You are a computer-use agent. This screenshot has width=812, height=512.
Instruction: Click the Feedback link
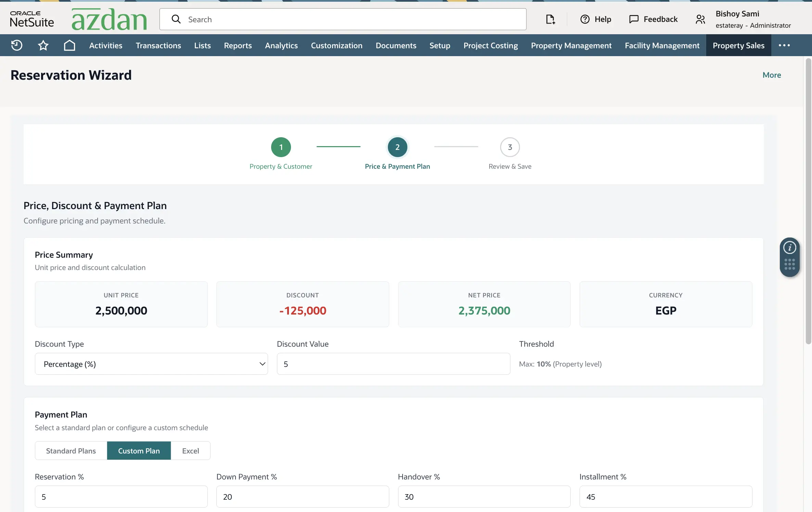pyautogui.click(x=660, y=19)
